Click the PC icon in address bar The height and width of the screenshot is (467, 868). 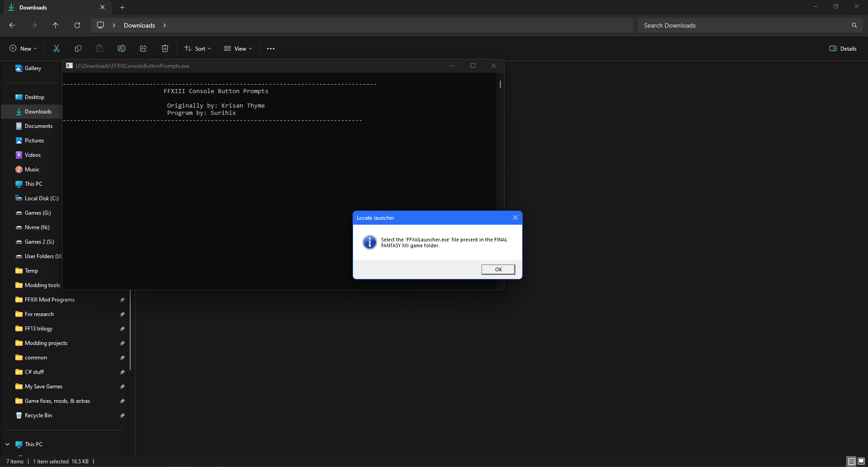[100, 25]
